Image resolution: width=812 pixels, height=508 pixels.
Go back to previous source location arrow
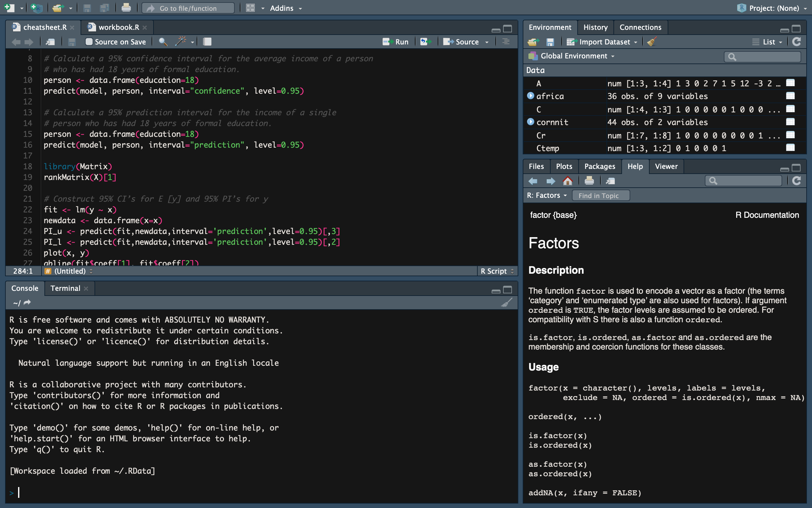point(16,42)
